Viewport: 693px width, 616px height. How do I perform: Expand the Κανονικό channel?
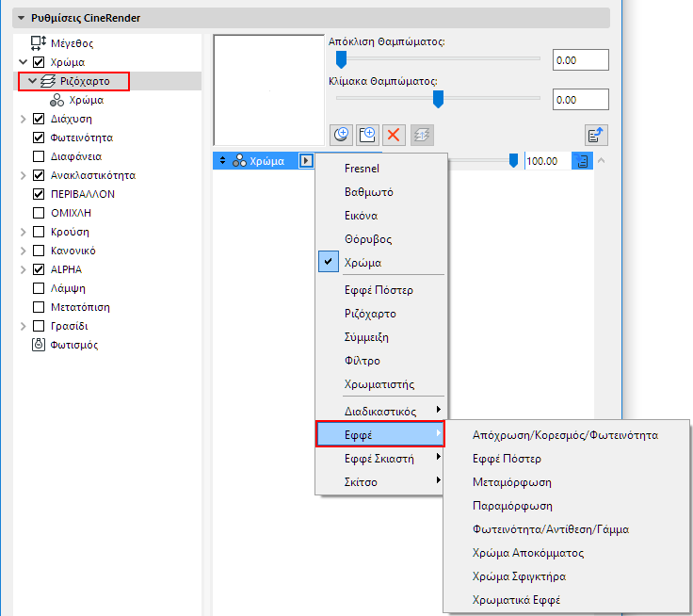[x=24, y=251]
